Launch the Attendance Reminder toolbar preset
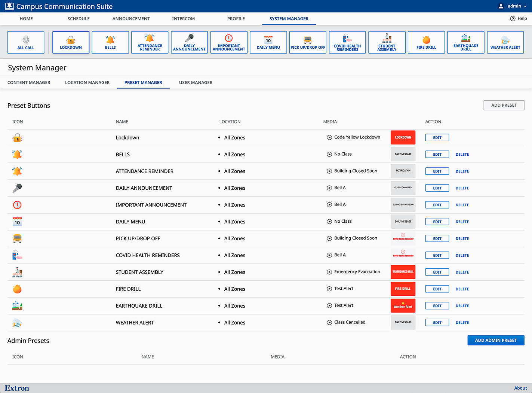The image size is (532, 393). (150, 42)
